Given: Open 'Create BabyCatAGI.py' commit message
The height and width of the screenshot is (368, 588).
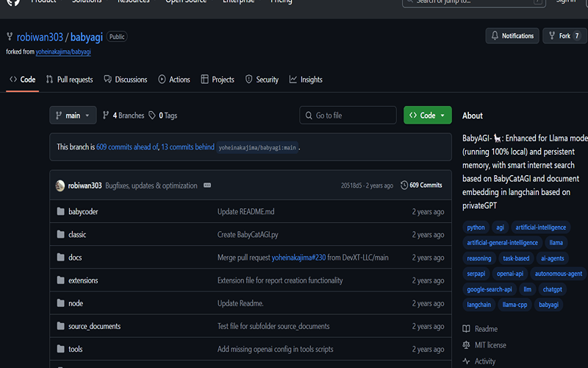Looking at the screenshot, I should point(248,235).
